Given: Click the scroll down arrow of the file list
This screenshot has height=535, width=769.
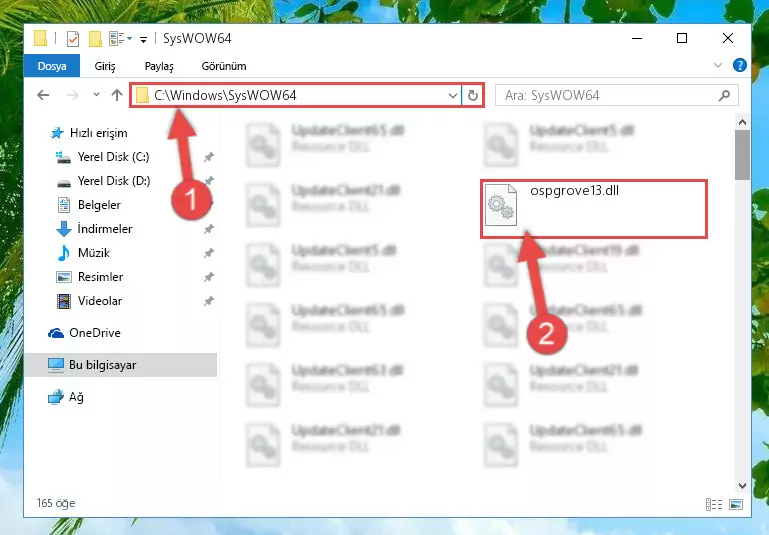Looking at the screenshot, I should (x=742, y=485).
